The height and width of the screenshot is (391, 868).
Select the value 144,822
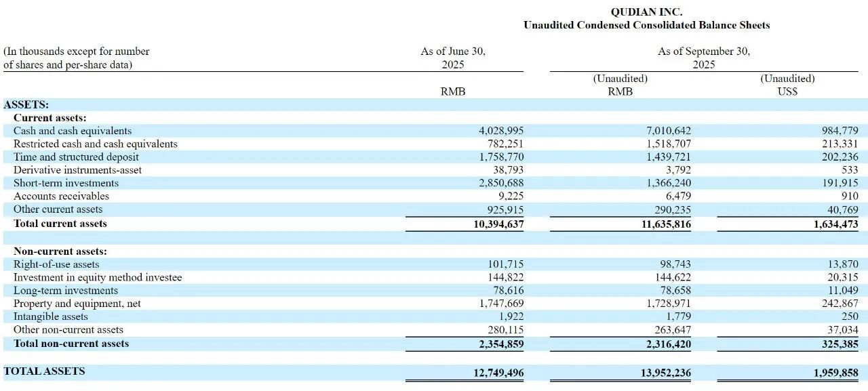[x=506, y=277]
